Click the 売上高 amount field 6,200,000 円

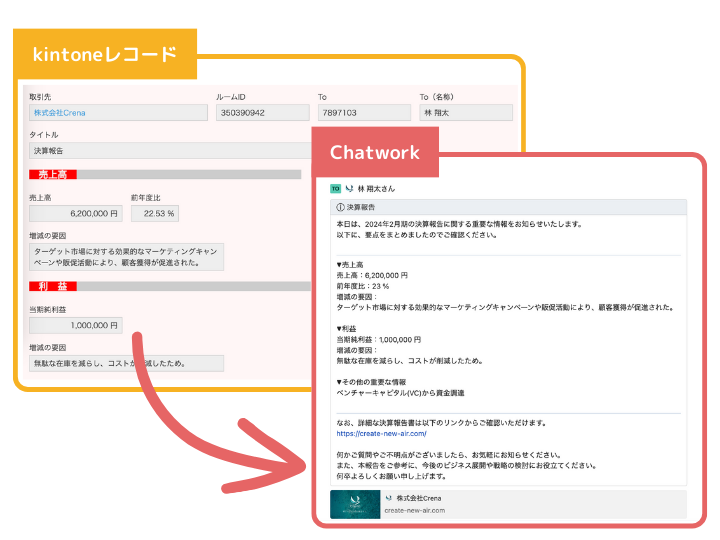tap(76, 214)
